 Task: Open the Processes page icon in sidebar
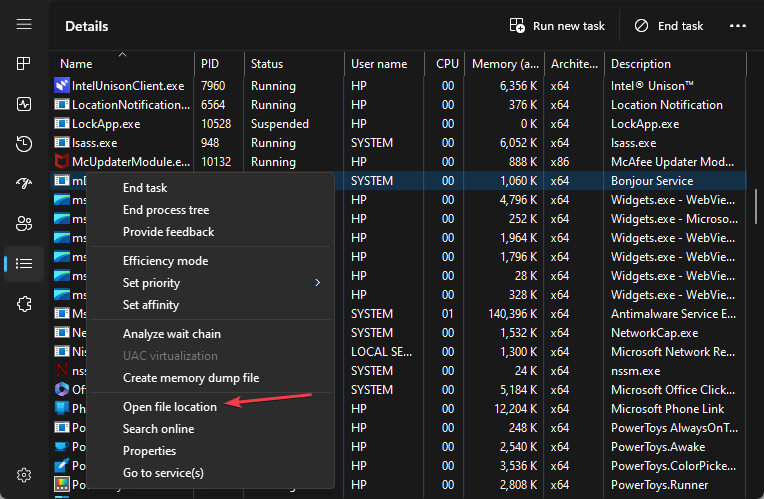tap(24, 63)
